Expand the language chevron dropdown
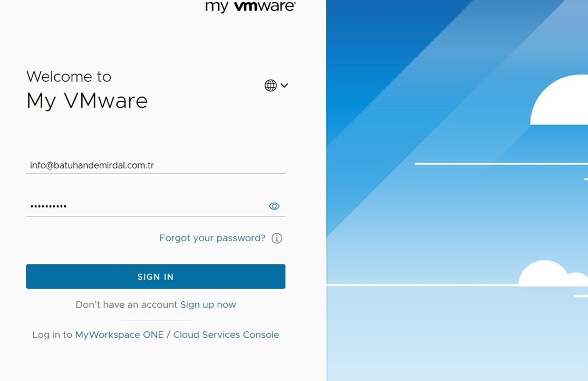The width and height of the screenshot is (588, 381). (284, 85)
